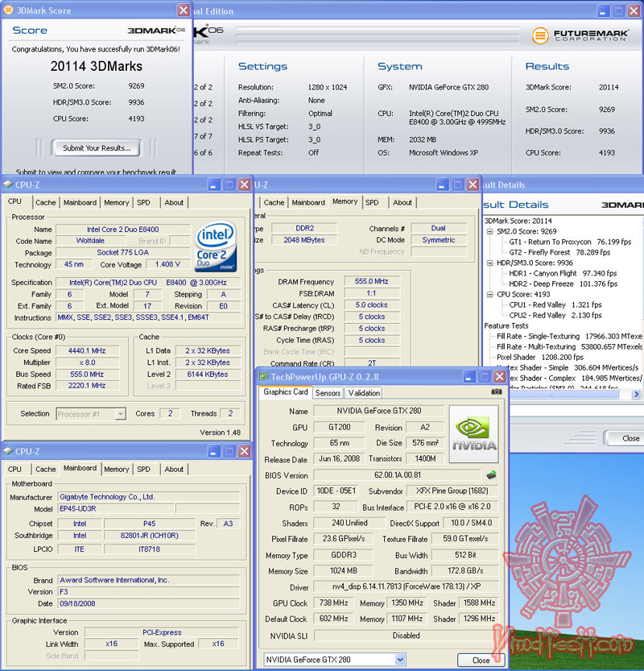Minimize the CPU-Z Mainboard window

click(x=214, y=451)
